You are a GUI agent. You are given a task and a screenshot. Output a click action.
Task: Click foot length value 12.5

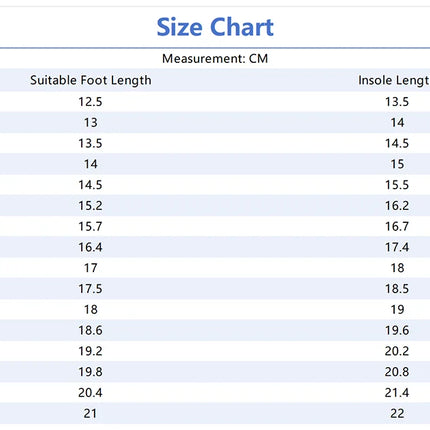point(90,102)
